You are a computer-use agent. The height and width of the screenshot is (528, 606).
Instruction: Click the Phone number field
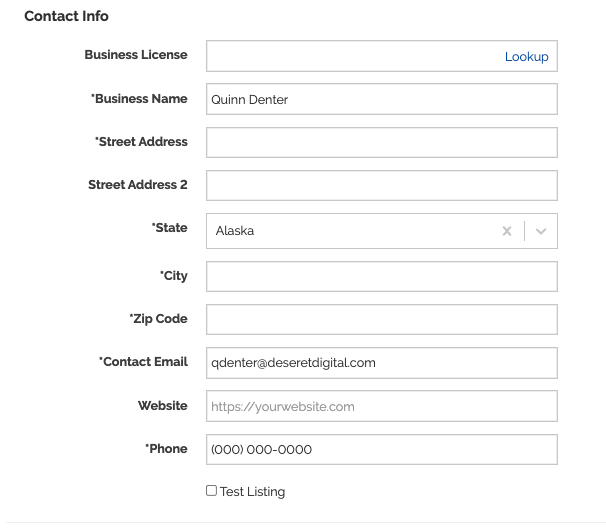(382, 450)
